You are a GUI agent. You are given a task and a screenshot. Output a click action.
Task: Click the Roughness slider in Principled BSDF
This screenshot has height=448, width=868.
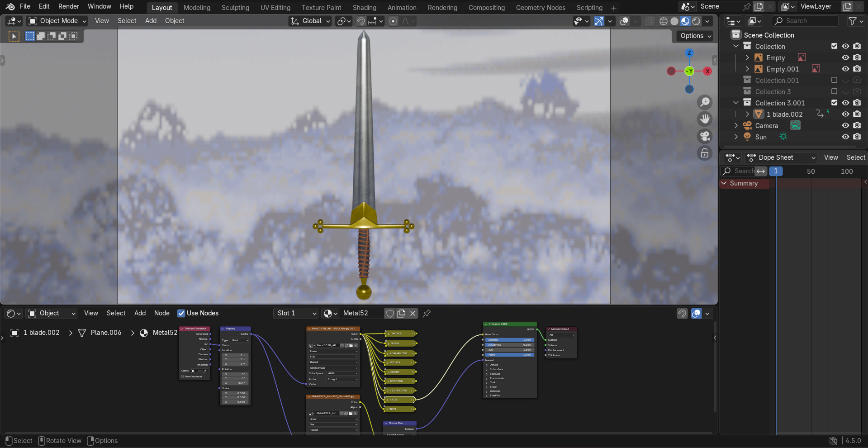click(510, 345)
